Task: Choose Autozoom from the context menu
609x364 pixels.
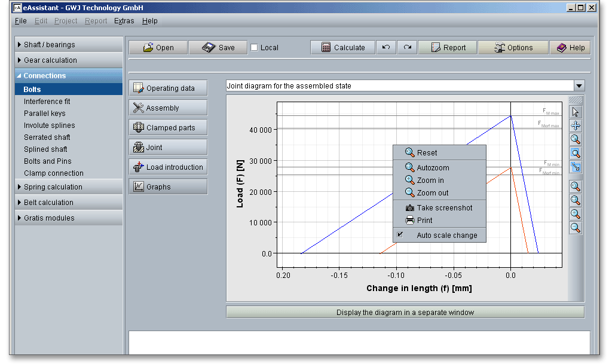Action: click(x=433, y=168)
